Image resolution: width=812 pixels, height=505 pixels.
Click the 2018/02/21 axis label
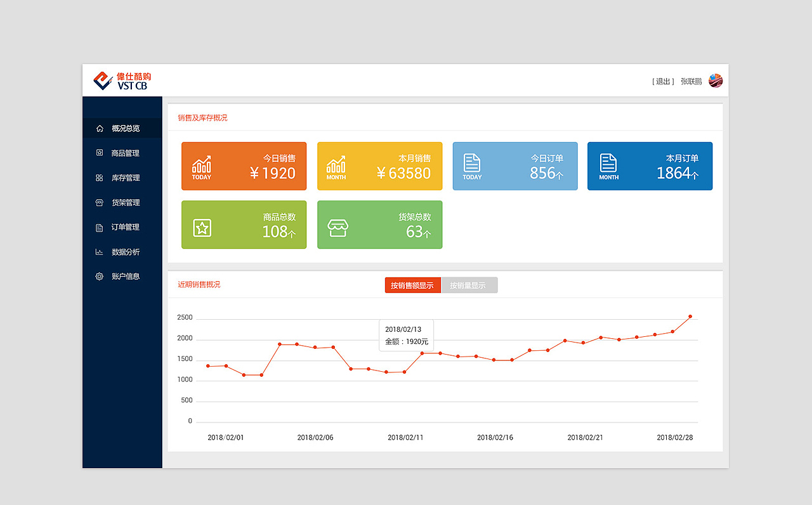[x=586, y=438]
